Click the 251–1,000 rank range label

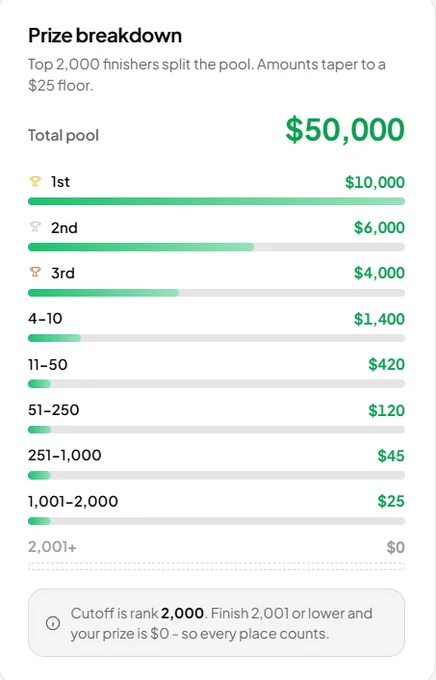point(65,455)
